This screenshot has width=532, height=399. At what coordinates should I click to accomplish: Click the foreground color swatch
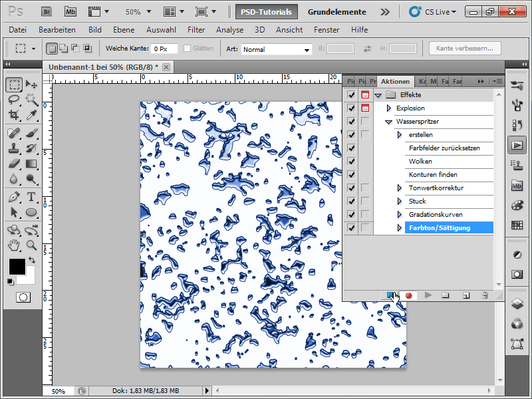point(17,267)
